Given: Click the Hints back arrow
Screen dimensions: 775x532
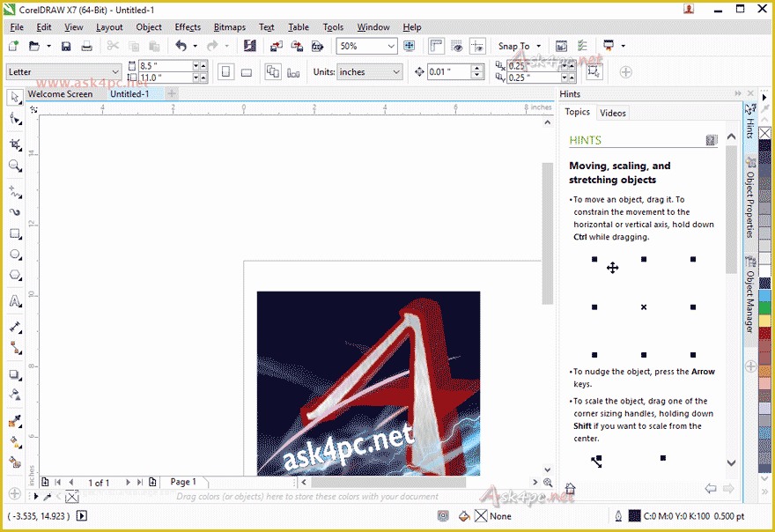Looking at the screenshot, I should coord(710,489).
